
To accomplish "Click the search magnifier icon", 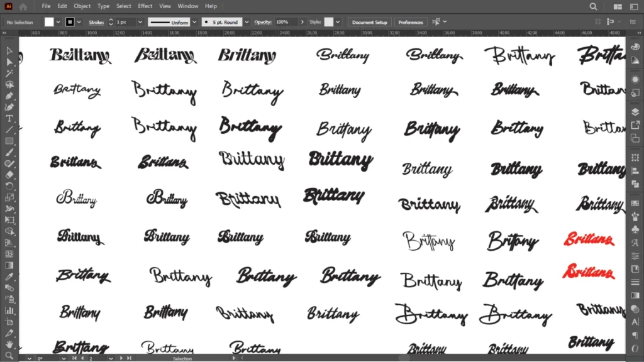I will pyautogui.click(x=594, y=6).
